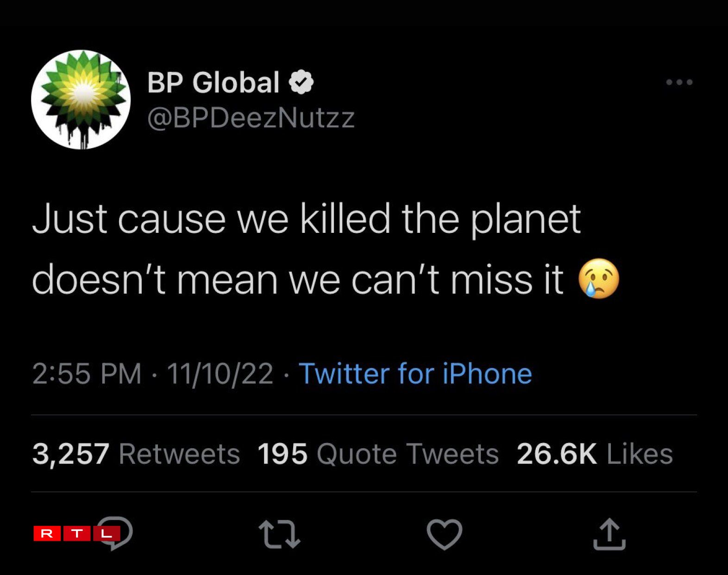View the 3,257 Retweets list

[135, 454]
